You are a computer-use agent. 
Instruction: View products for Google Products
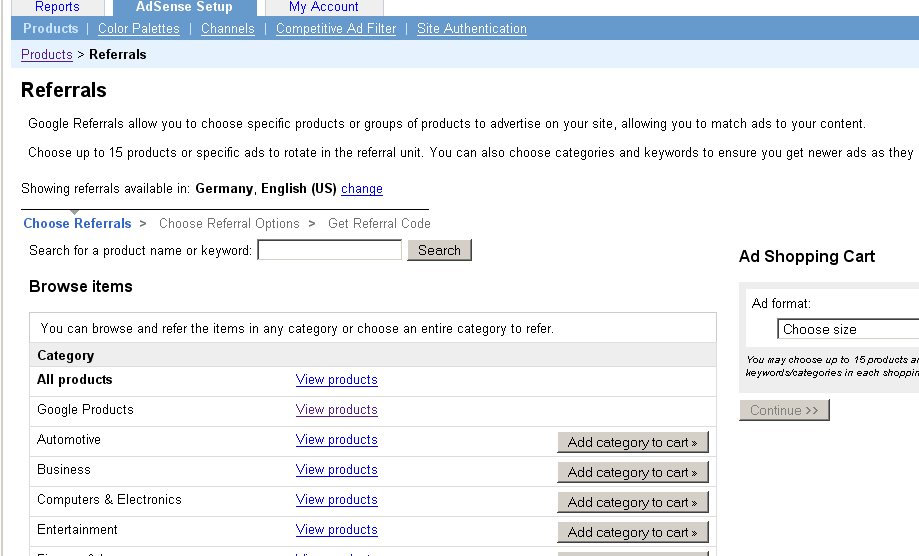(336, 410)
